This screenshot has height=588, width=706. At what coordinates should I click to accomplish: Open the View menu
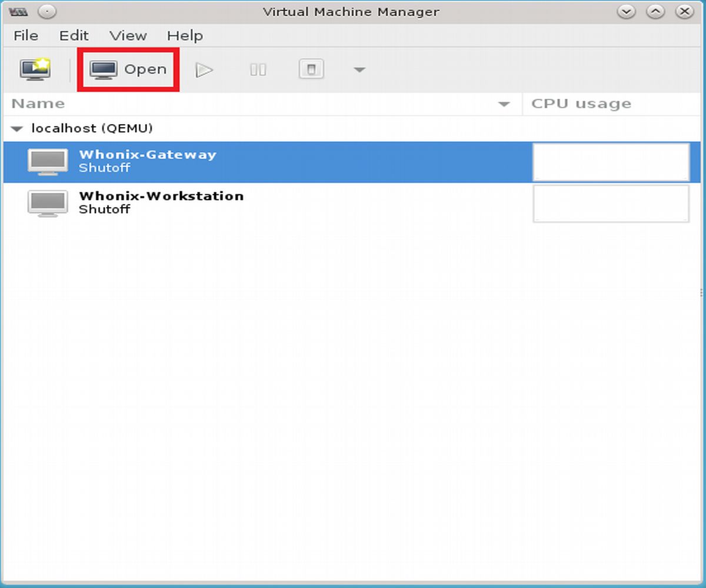point(128,36)
